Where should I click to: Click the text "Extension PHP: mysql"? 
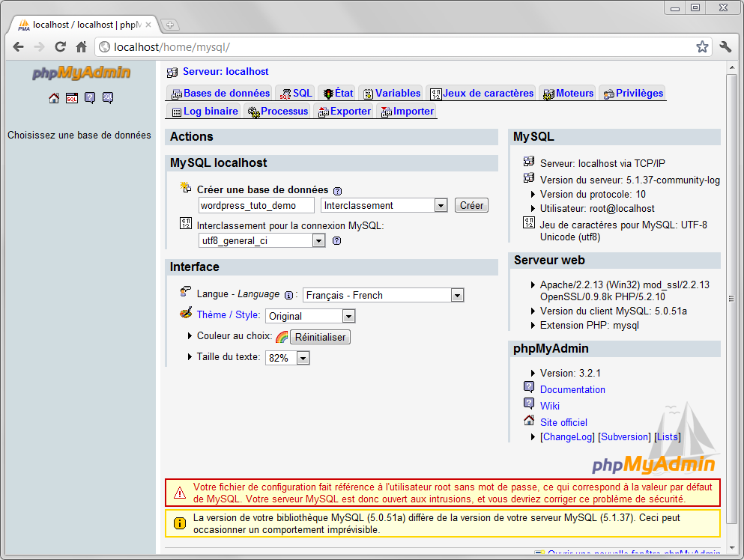click(590, 325)
